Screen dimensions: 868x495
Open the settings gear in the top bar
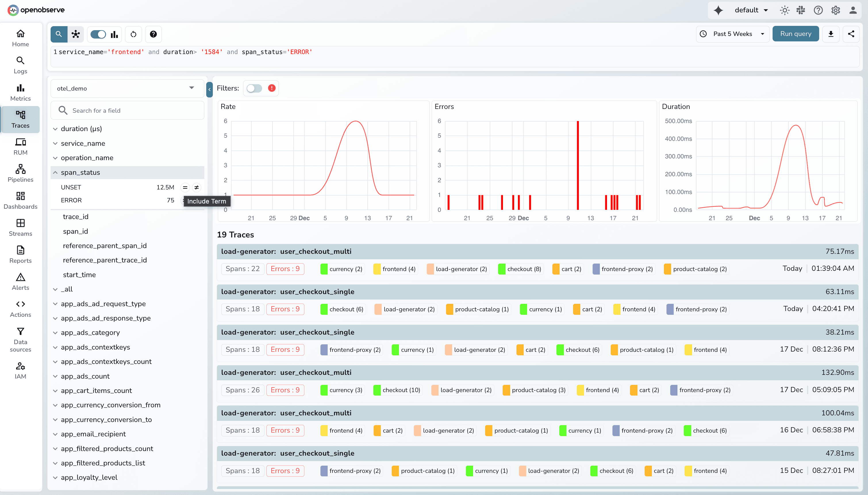click(x=835, y=10)
